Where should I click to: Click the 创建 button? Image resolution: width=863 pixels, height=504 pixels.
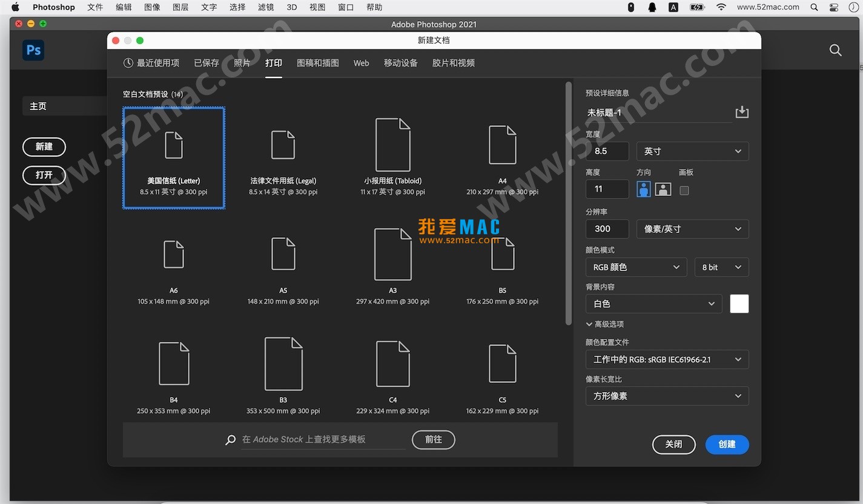pyautogui.click(x=727, y=444)
